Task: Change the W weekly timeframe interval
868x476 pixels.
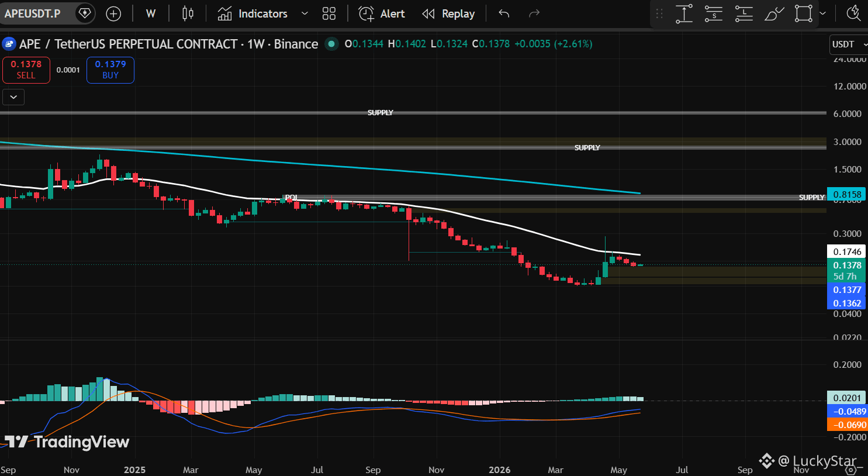Action: (151, 13)
